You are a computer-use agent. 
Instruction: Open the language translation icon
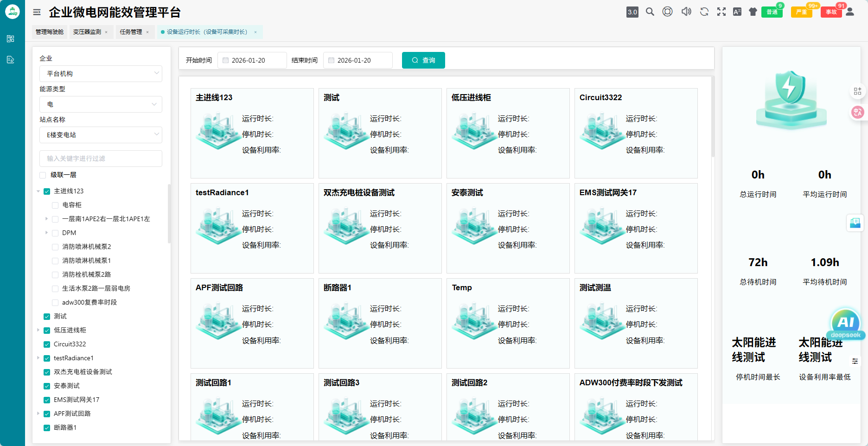tap(737, 12)
